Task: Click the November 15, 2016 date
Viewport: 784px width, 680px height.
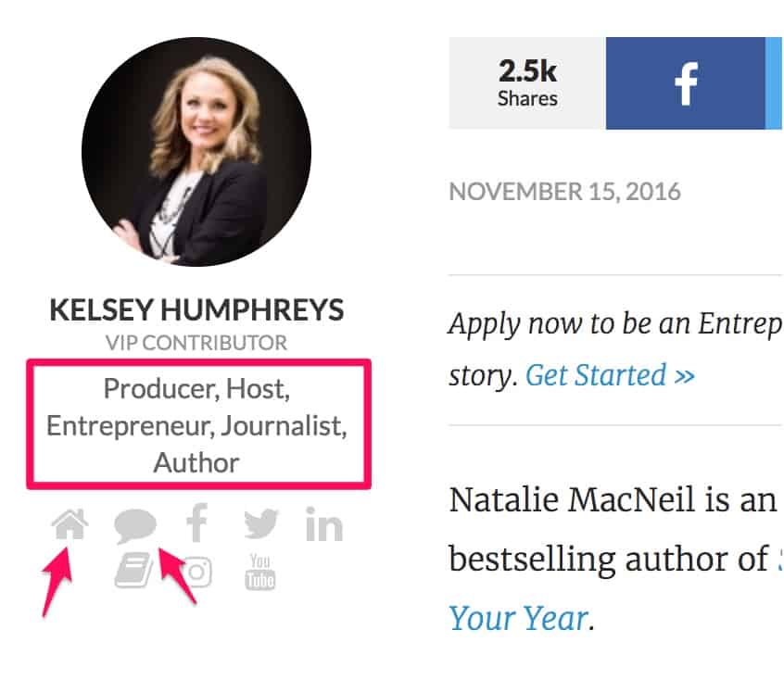Action: click(x=564, y=192)
